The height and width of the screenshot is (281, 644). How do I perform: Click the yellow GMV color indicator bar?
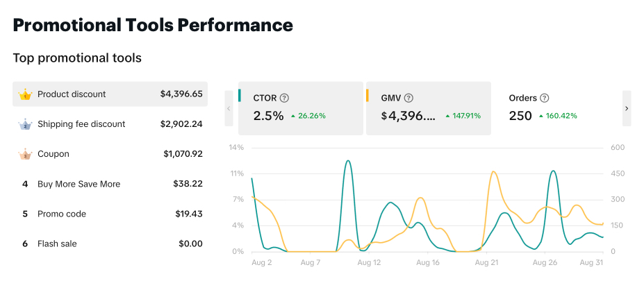(368, 95)
